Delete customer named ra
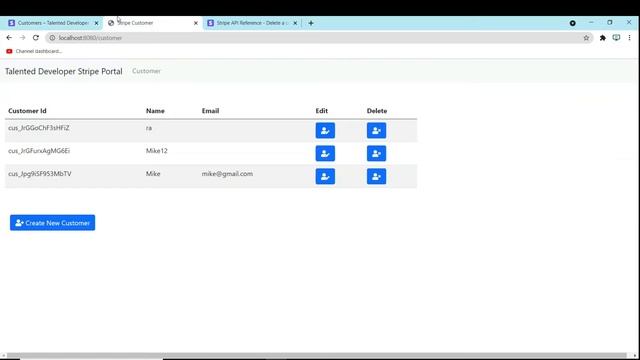 tap(376, 131)
